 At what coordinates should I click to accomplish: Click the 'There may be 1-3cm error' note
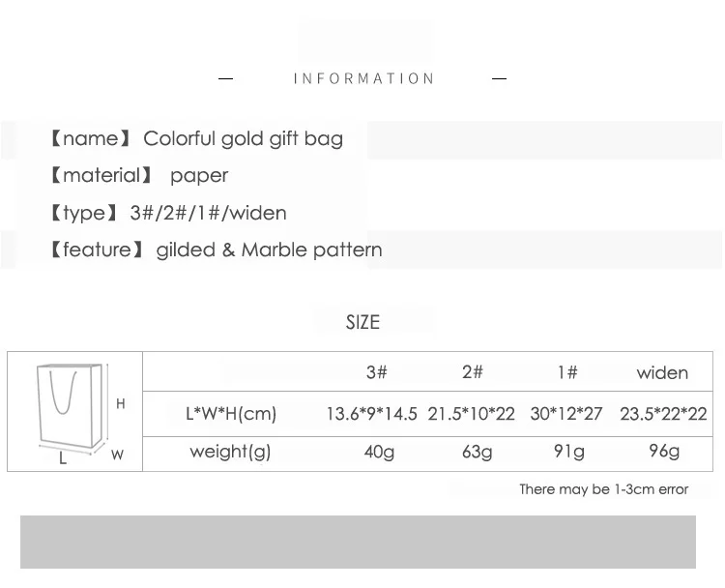604,489
